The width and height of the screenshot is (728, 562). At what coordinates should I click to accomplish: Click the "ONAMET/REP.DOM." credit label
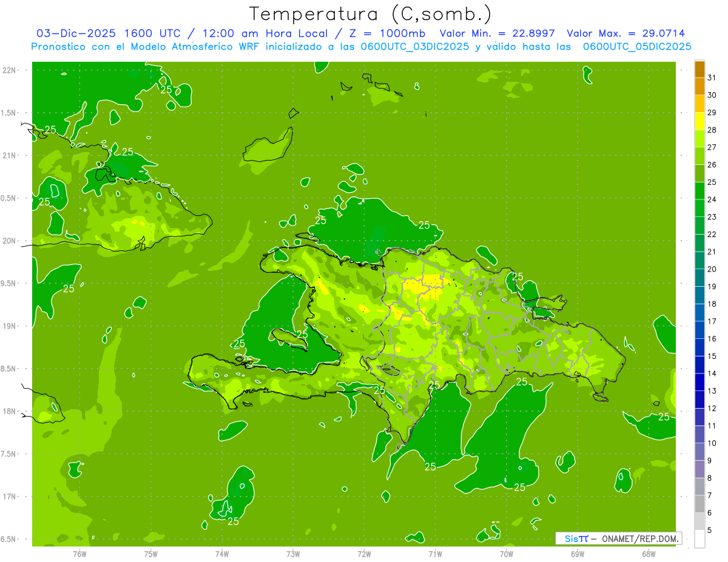coord(639,538)
